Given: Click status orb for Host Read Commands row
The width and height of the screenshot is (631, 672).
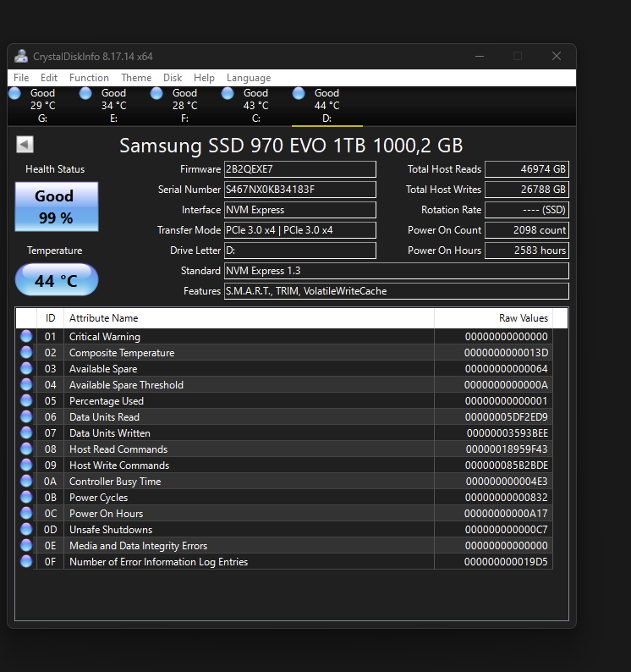Looking at the screenshot, I should (x=26, y=449).
